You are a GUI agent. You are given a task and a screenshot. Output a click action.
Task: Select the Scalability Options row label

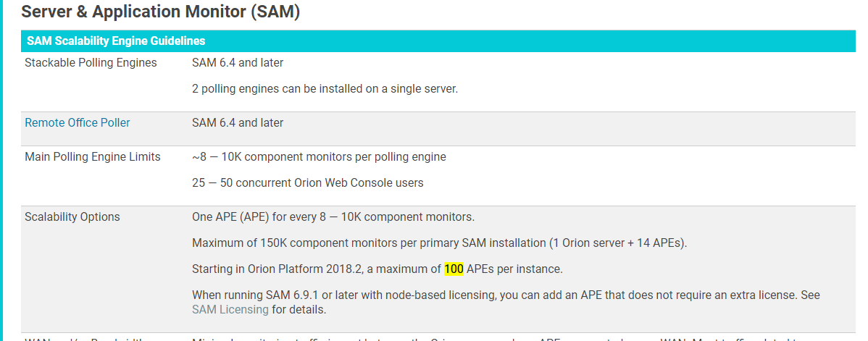pyautogui.click(x=72, y=217)
